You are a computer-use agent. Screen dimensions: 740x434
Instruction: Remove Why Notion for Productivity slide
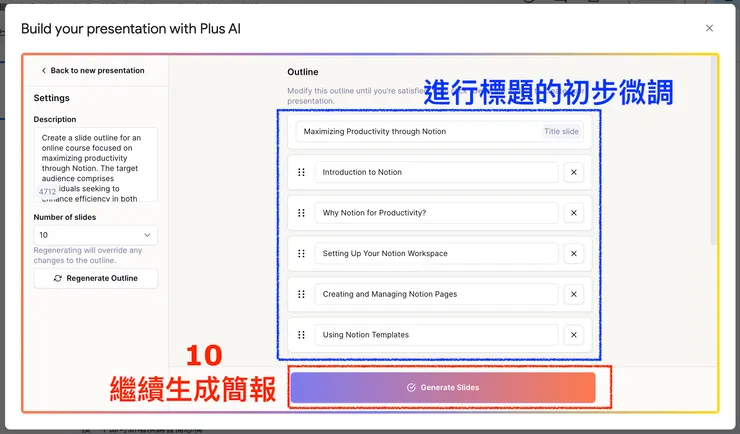[573, 213]
